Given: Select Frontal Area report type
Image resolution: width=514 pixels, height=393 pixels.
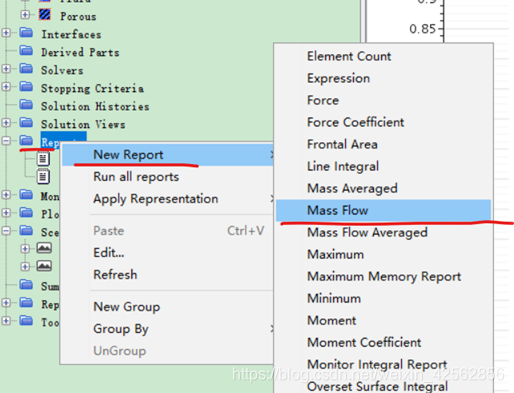Looking at the screenshot, I should tap(383, 144).
